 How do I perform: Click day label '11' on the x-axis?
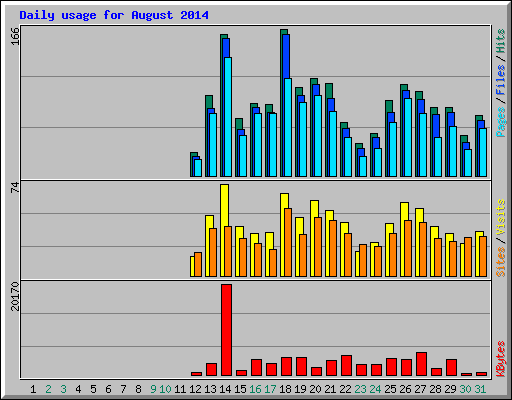[x=180, y=389]
